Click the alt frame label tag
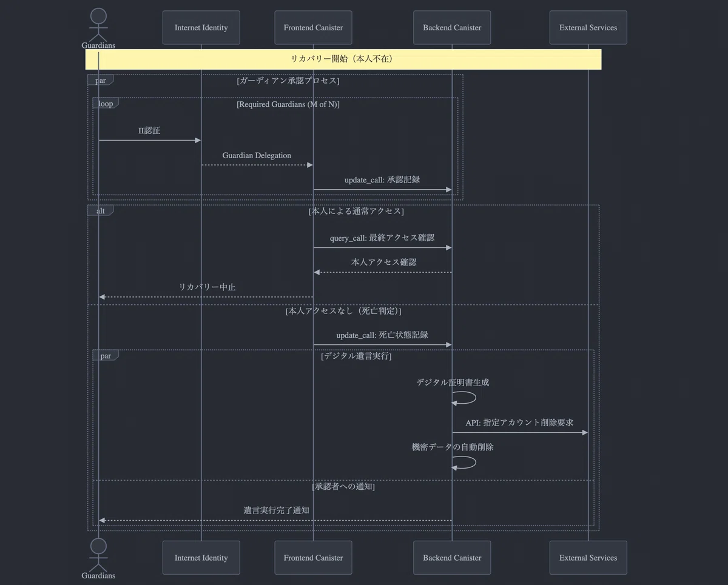This screenshot has width=728, height=585. click(x=100, y=210)
